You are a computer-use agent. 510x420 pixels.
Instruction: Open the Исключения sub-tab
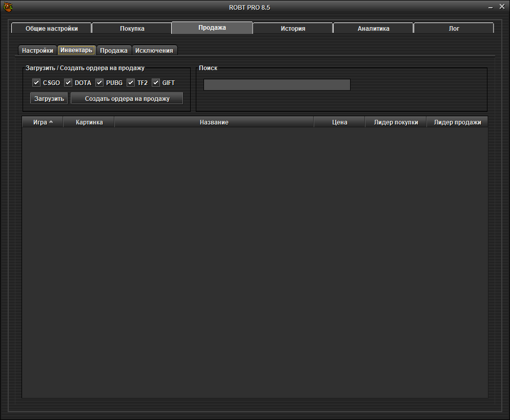click(x=154, y=51)
